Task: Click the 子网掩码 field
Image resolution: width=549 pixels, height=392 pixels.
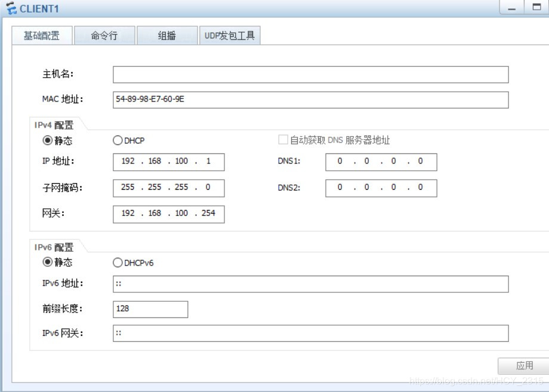Action: click(x=168, y=188)
